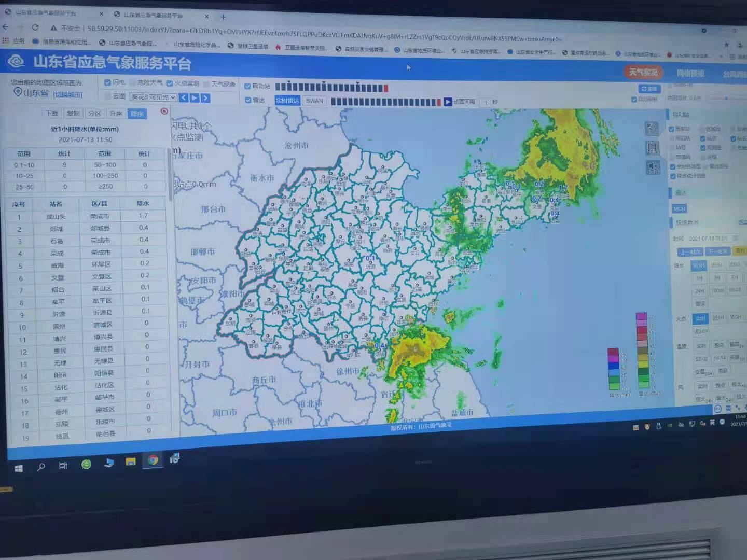The image size is (747, 560).
Task: Open the 葵花8-可见光 satellite dropdown
Action: point(154,97)
